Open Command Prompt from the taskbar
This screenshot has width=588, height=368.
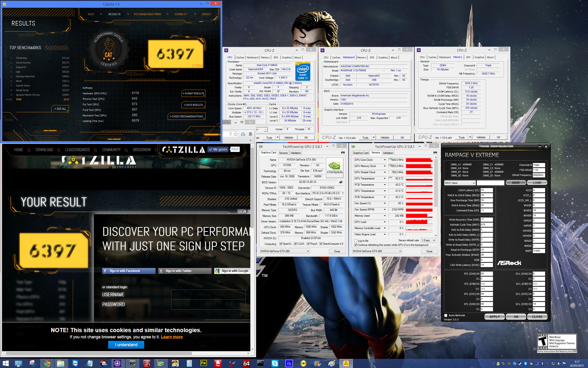coord(260,363)
